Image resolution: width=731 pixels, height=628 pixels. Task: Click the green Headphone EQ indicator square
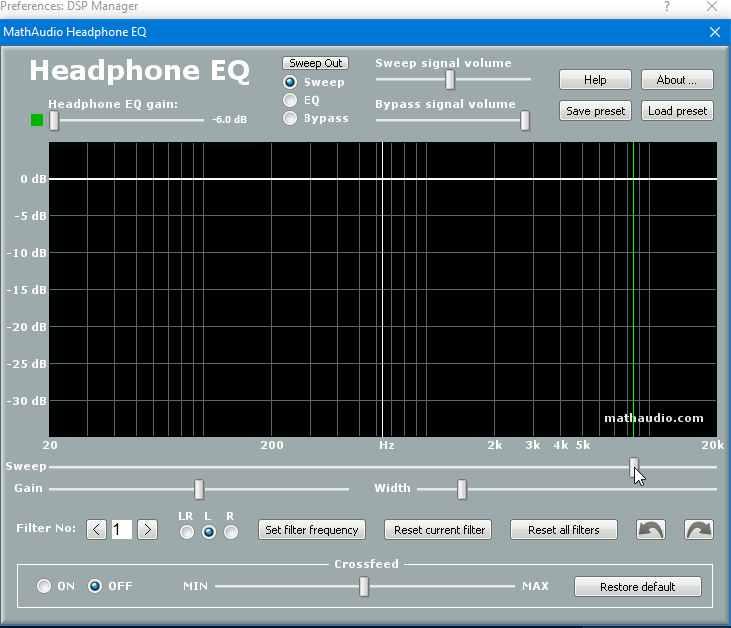(37, 120)
